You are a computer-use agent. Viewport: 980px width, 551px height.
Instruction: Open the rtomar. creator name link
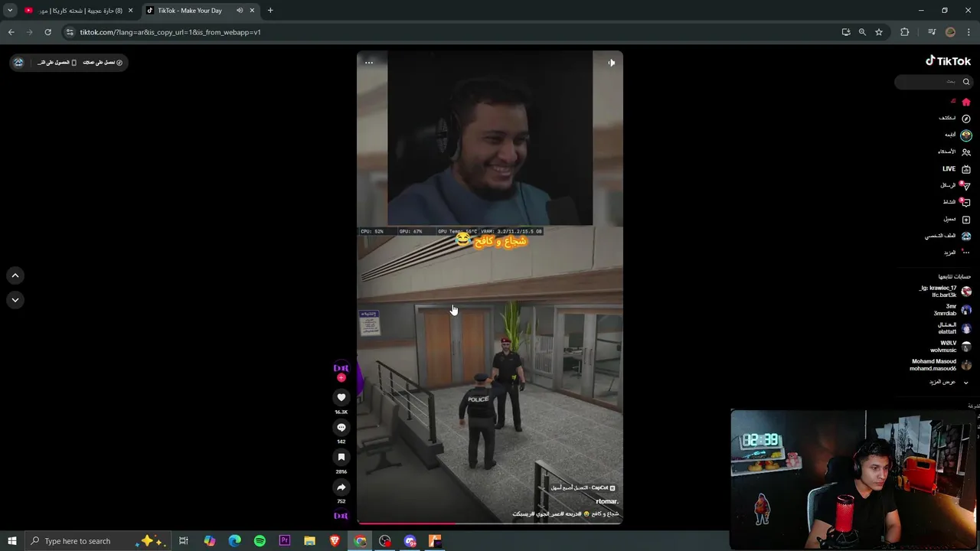606,501
